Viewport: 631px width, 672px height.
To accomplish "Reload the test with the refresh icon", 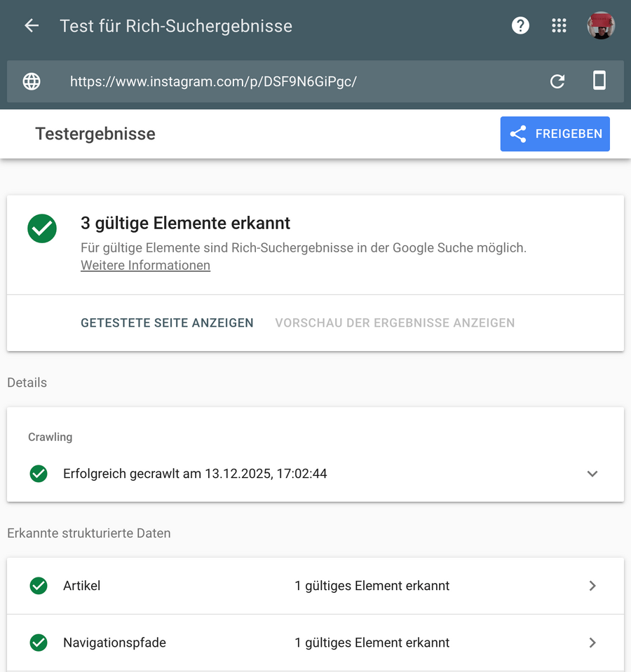I will 557,81.
